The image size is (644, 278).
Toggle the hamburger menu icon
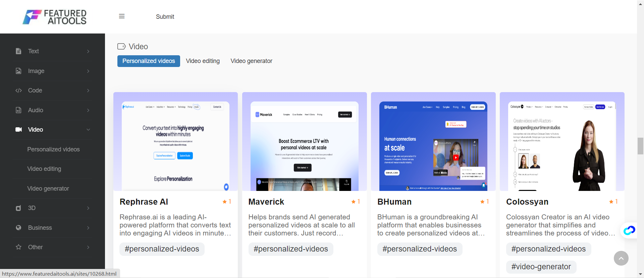122,16
